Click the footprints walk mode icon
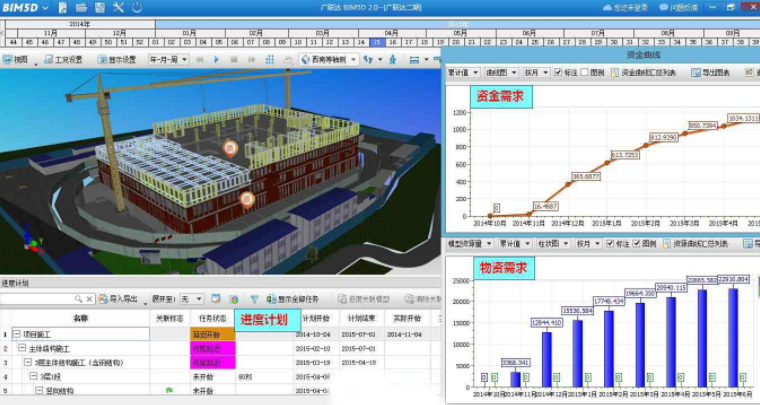Viewport: 760px width, 405px height. click(368, 60)
